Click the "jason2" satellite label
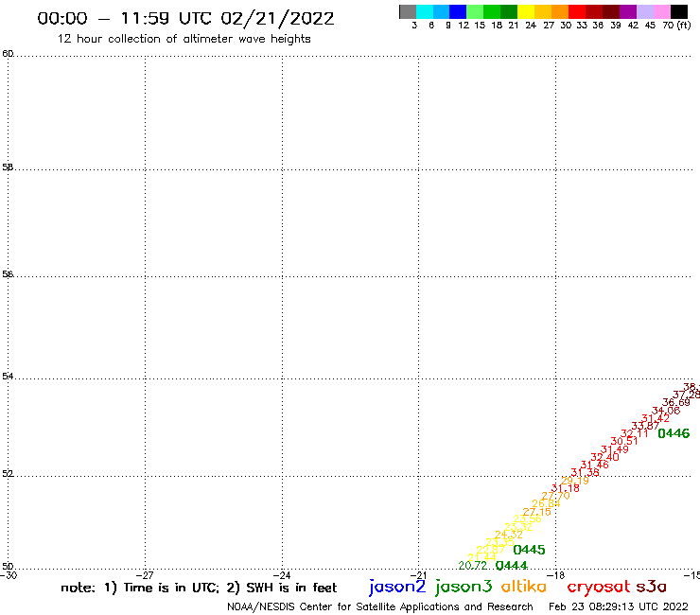 click(397, 587)
